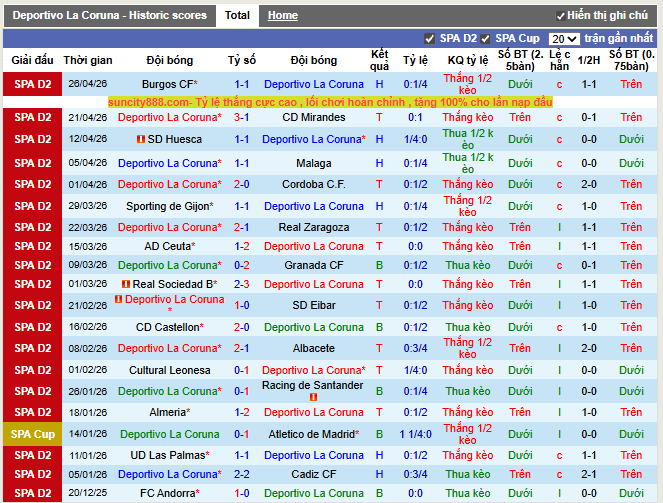Click the '1/2H' column header

pyautogui.click(x=589, y=60)
